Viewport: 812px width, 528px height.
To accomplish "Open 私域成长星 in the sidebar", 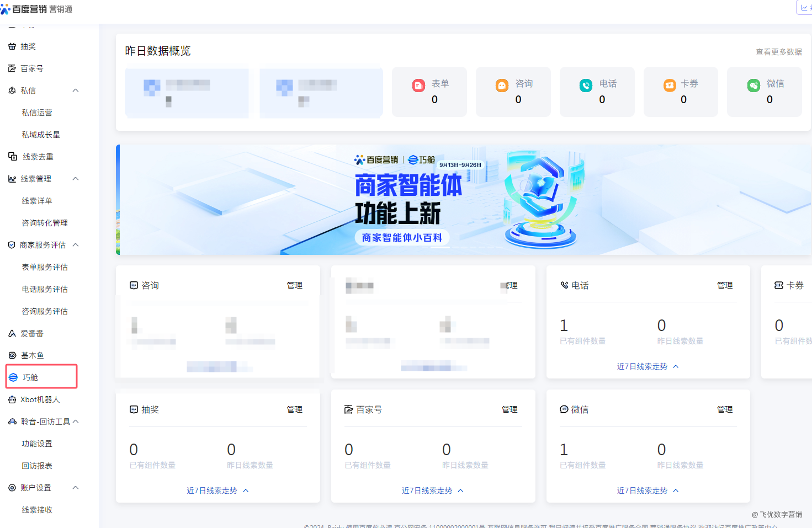I will pos(41,135).
